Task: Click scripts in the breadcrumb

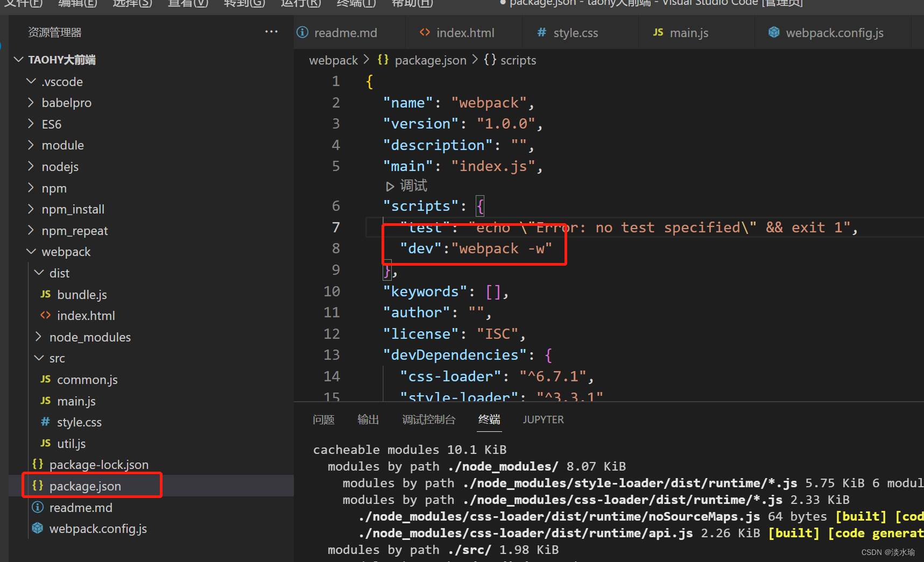Action: (518, 60)
